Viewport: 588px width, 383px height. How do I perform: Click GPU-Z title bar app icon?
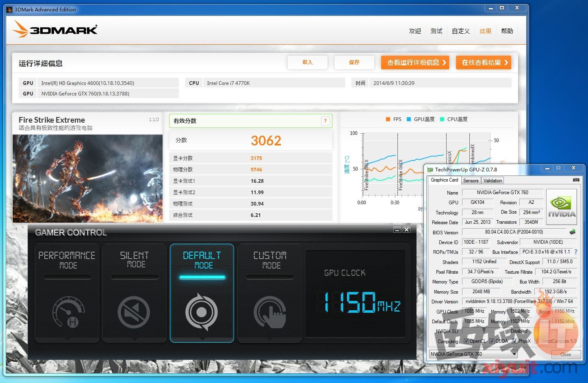pos(430,170)
